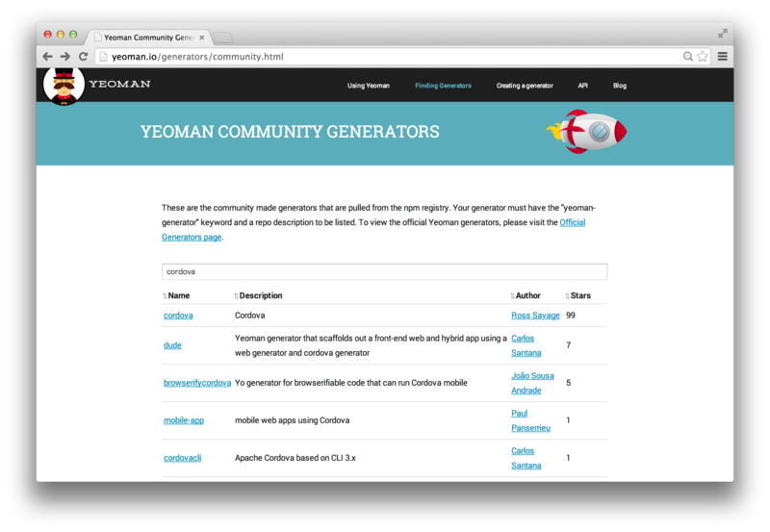770x532 pixels.
Task: Toggle fullscreen with expand arrows icon
Action: tap(723, 34)
